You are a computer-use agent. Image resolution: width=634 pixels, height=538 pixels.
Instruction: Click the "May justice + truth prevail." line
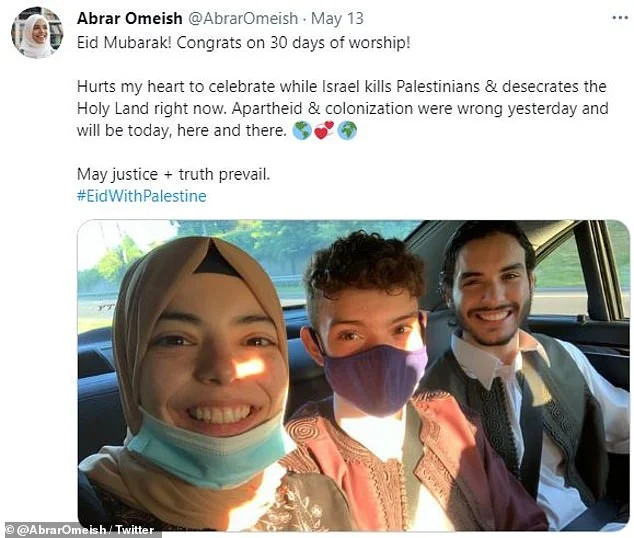click(x=173, y=174)
